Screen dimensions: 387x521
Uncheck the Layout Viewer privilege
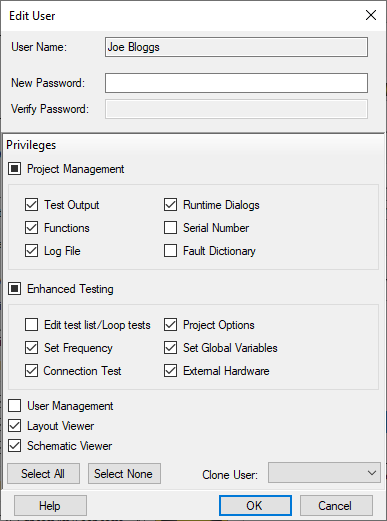pos(15,426)
